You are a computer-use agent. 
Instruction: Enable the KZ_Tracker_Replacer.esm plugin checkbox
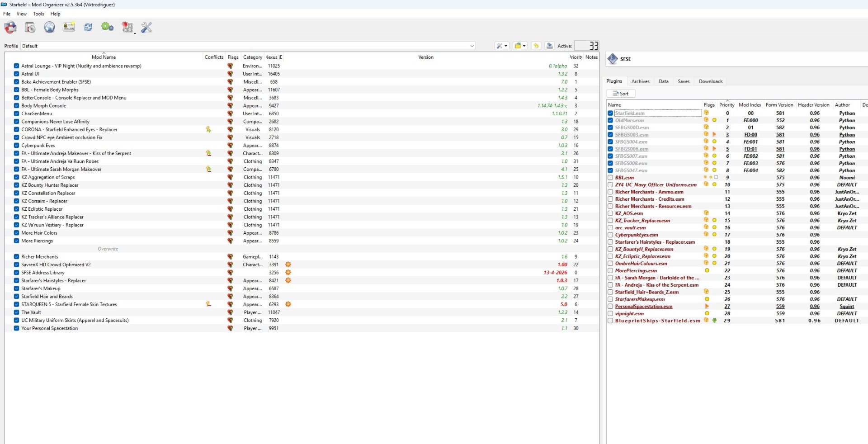(x=610, y=221)
